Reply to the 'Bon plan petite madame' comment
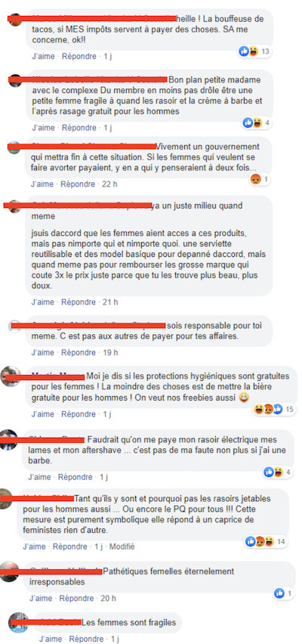The height and width of the screenshot is (644, 302). [79, 128]
